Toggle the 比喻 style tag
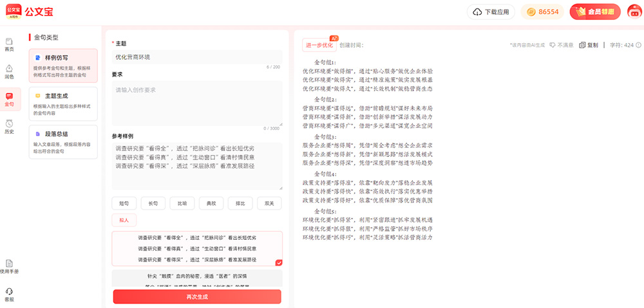644x308 pixels. (182, 203)
